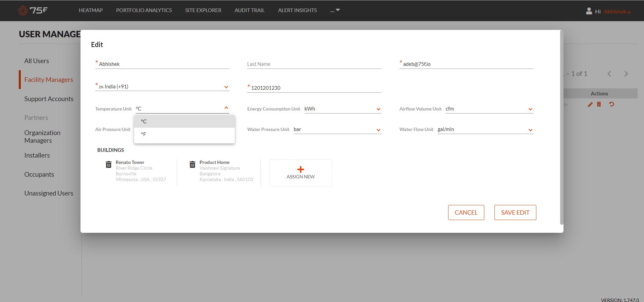This screenshot has width=644, height=302.
Task: Click the Save Edit button
Action: click(515, 213)
